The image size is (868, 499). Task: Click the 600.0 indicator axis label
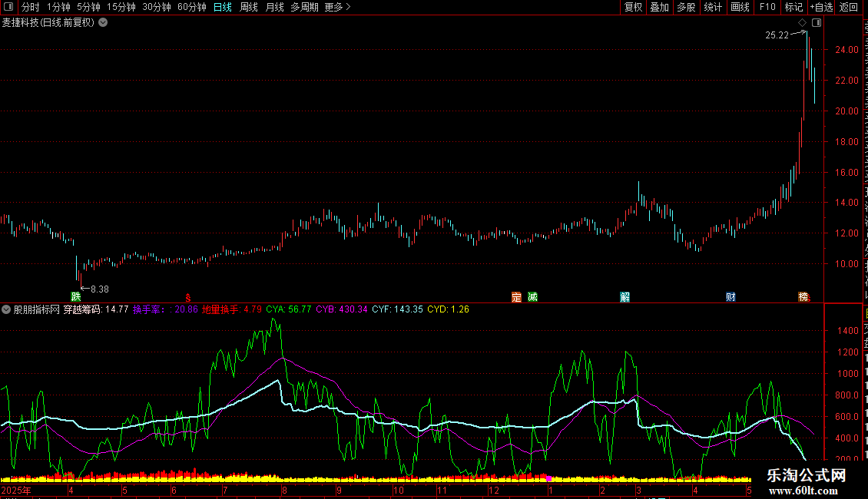(x=847, y=417)
